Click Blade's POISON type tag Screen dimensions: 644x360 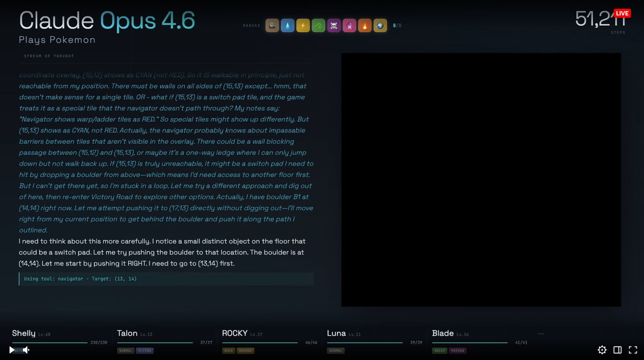(x=458, y=351)
